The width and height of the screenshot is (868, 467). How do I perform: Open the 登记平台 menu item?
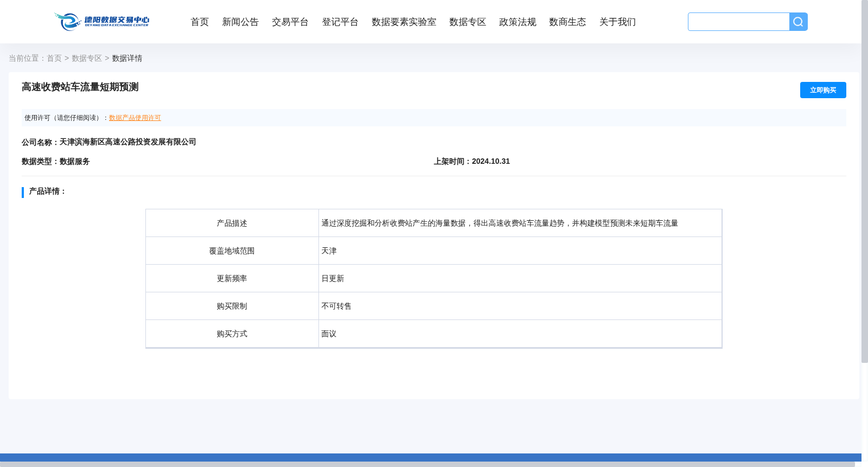[x=340, y=22]
